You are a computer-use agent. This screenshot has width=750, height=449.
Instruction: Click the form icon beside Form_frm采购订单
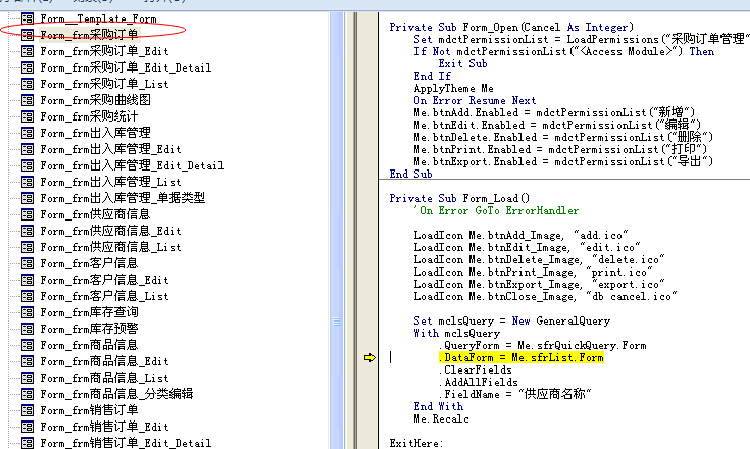click(x=27, y=35)
